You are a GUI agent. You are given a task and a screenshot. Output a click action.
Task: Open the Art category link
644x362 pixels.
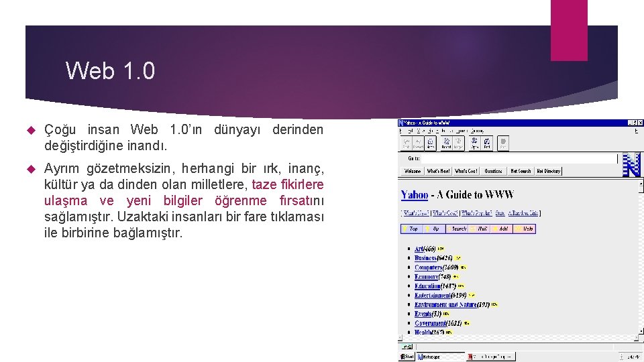pos(419,249)
